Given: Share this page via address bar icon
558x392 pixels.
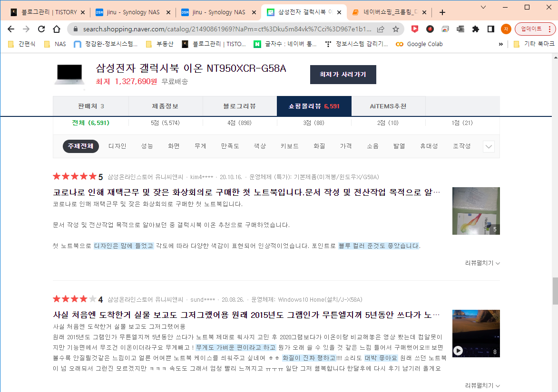Looking at the screenshot, I should click(381, 29).
